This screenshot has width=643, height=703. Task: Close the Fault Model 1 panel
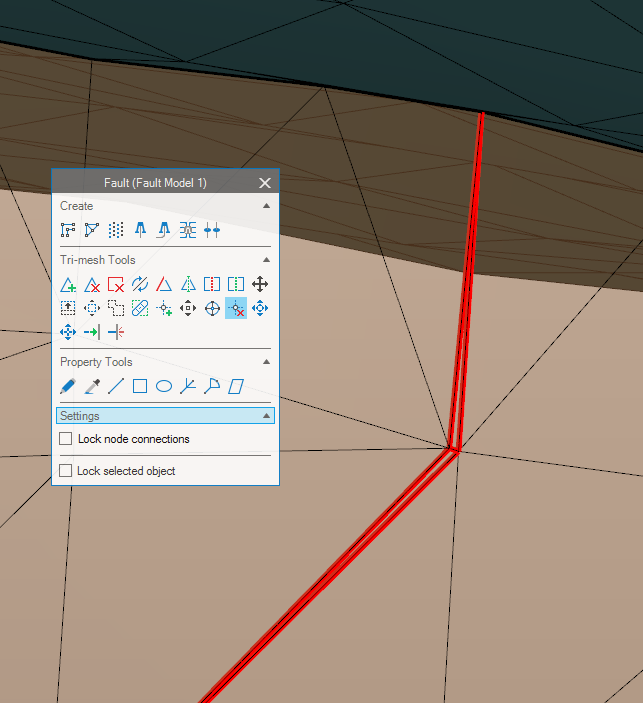(265, 183)
